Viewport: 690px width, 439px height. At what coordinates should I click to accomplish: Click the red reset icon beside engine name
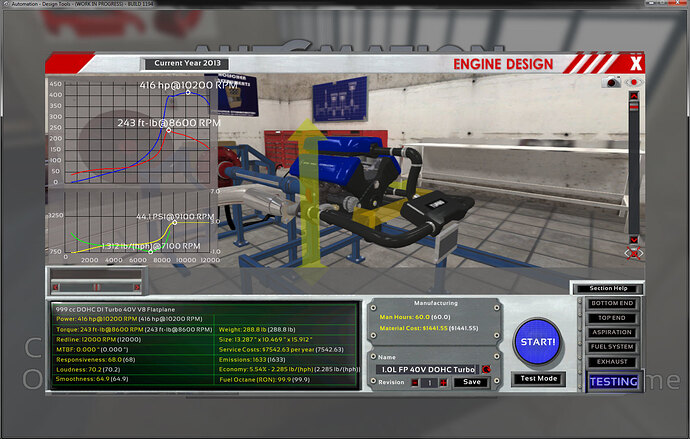point(486,369)
